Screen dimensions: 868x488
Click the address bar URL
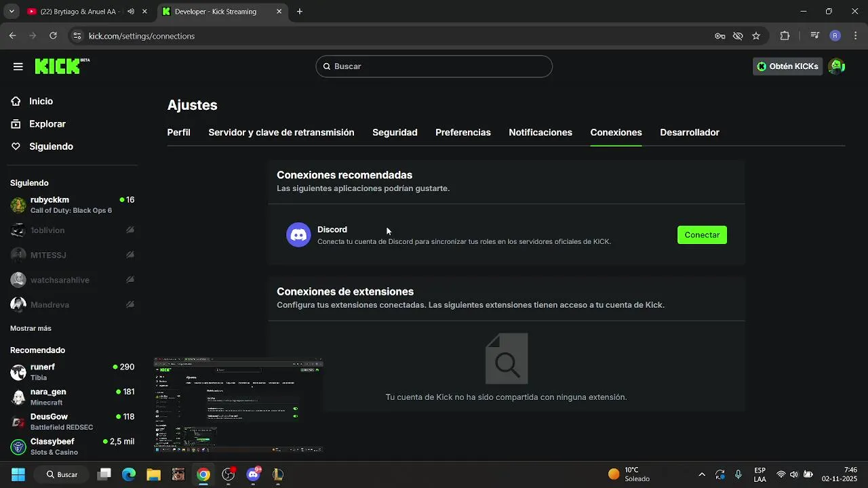(142, 36)
